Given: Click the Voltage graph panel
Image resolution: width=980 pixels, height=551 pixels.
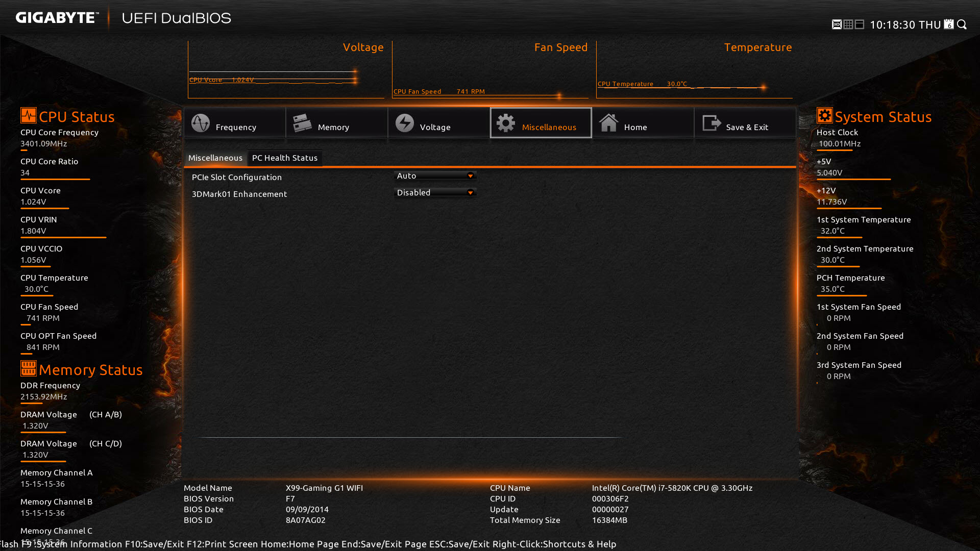Looking at the screenshot, I should (286, 70).
